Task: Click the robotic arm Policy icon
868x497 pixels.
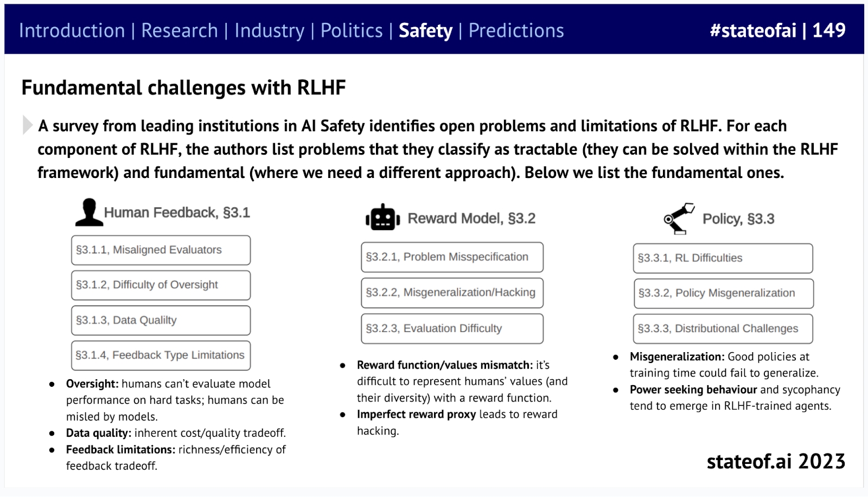Action: (679, 219)
